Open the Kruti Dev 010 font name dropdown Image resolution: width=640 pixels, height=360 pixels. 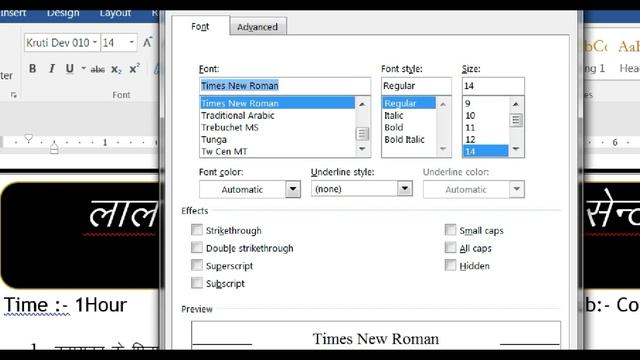95,42
